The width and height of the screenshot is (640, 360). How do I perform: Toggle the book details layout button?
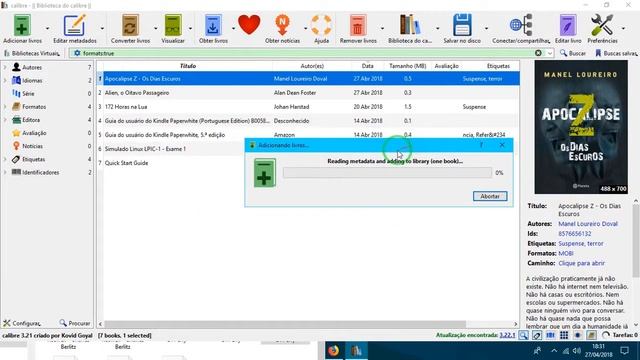pos(591,335)
